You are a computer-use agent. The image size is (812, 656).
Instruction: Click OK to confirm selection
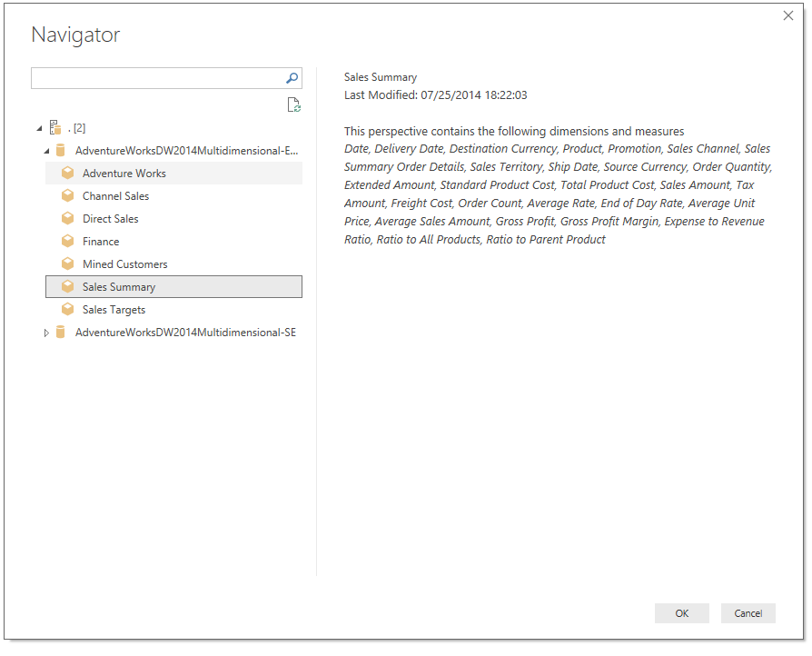tap(681, 613)
